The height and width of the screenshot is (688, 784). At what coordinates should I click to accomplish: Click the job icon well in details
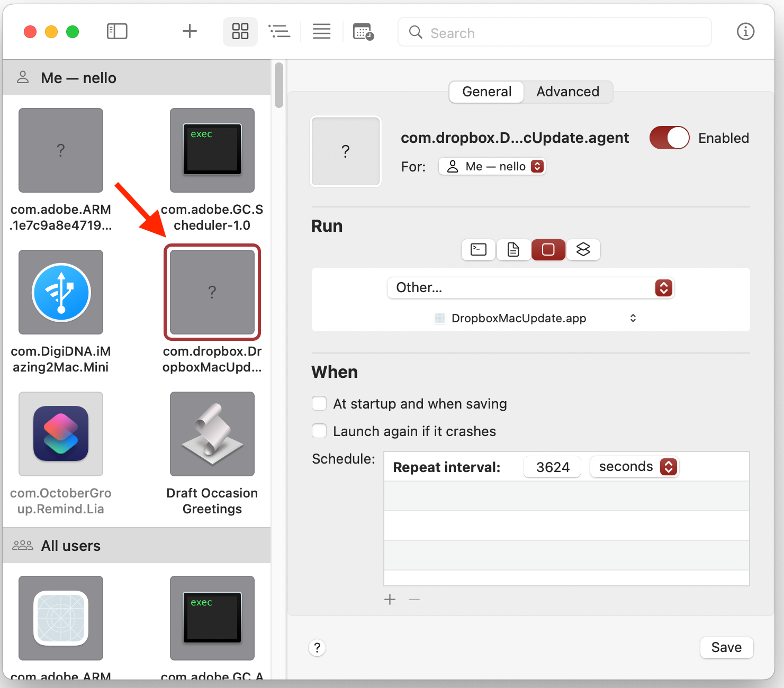coord(346,151)
